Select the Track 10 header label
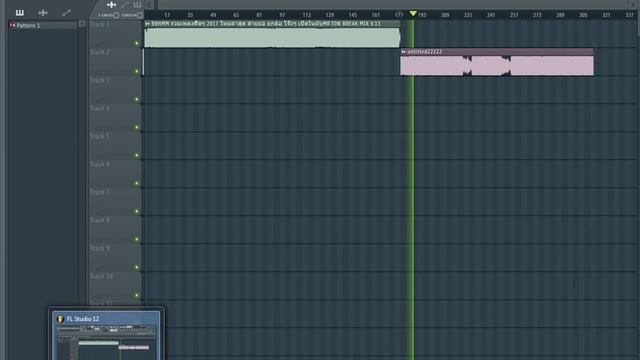Image resolution: width=640 pixels, height=360 pixels. (101, 276)
